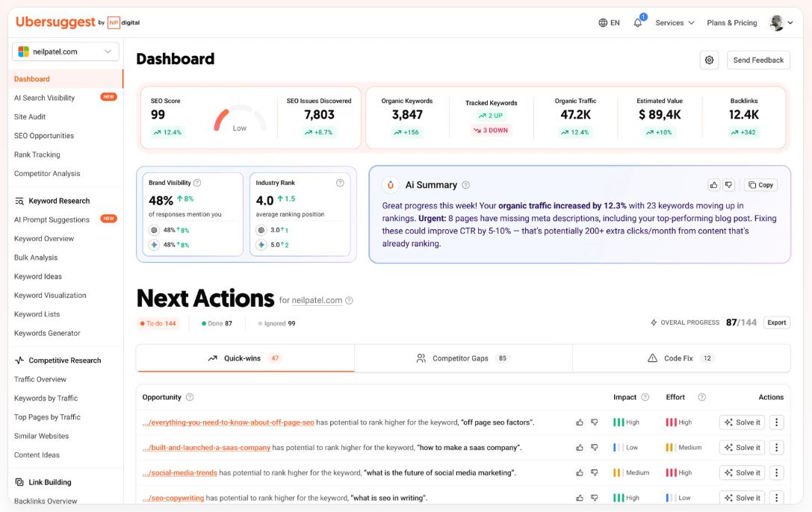Dislike the seo-copywriting opportunity row
Screen dimensions: 812x512
pyautogui.click(x=595, y=498)
